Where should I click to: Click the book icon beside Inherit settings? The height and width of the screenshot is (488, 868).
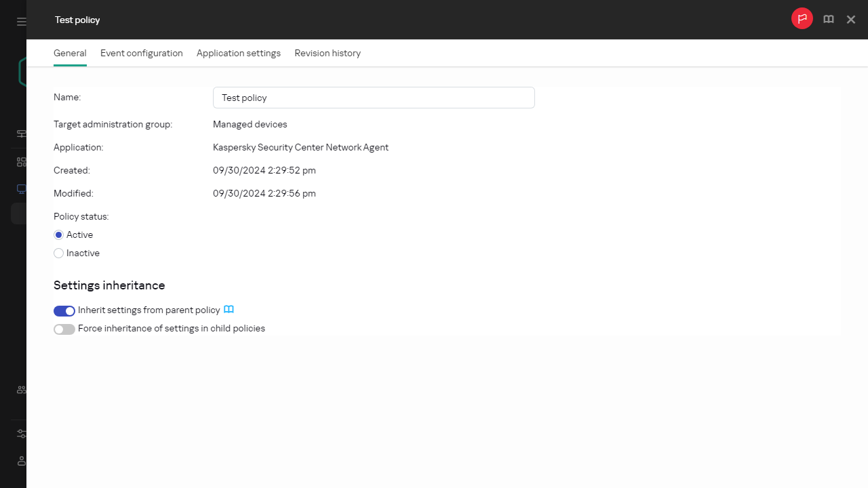229,310
